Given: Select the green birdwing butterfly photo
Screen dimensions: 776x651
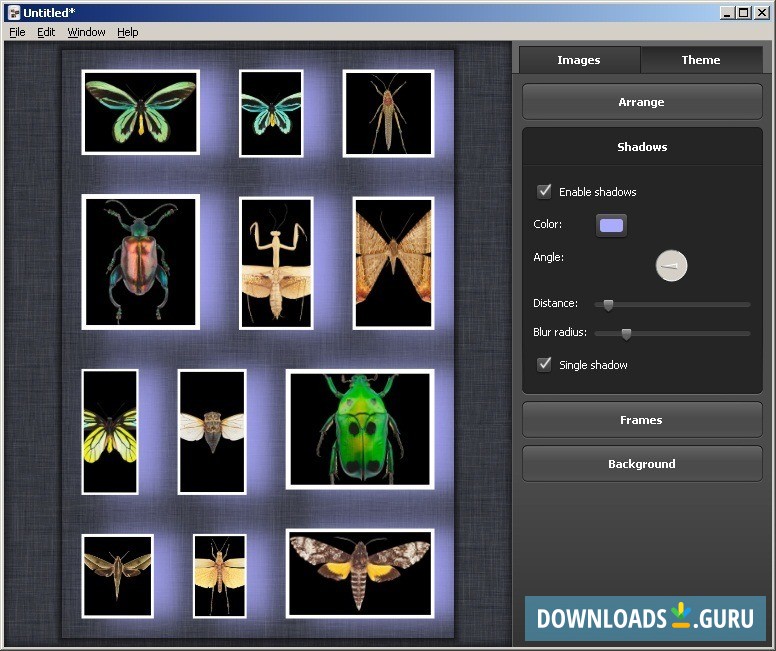Looking at the screenshot, I should 140,112.
